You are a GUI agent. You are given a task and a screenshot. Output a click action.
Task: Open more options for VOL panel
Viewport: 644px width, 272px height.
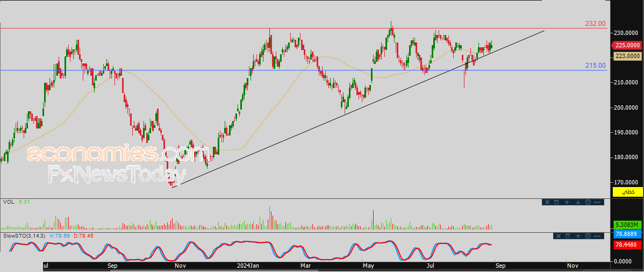[598, 202]
